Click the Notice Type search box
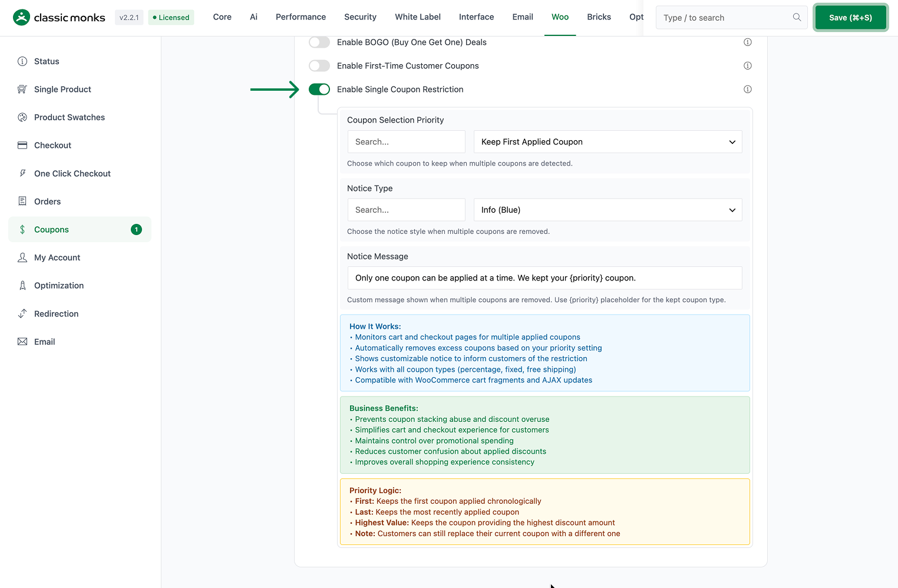Screen dimensions: 898x588 point(407,210)
